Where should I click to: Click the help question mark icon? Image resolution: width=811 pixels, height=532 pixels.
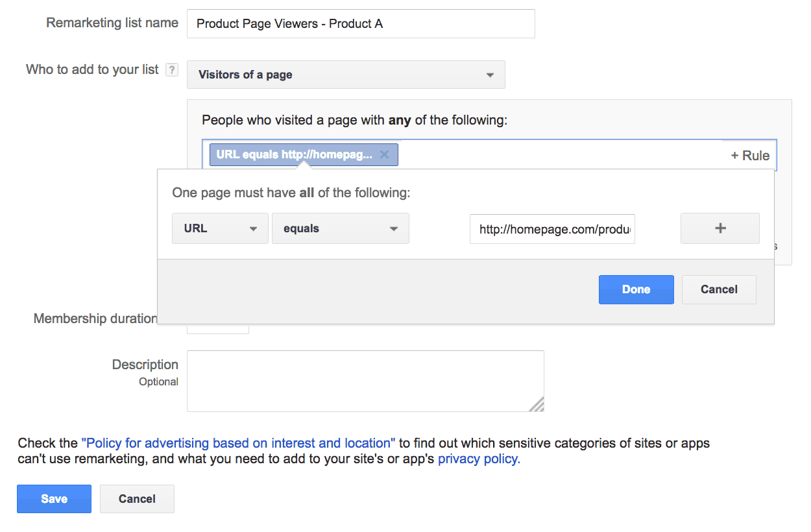click(x=171, y=70)
